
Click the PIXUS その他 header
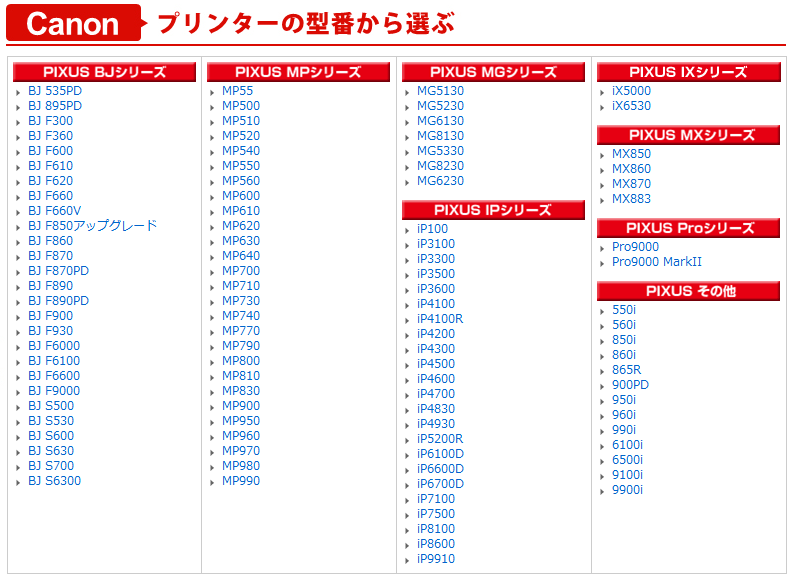click(689, 291)
